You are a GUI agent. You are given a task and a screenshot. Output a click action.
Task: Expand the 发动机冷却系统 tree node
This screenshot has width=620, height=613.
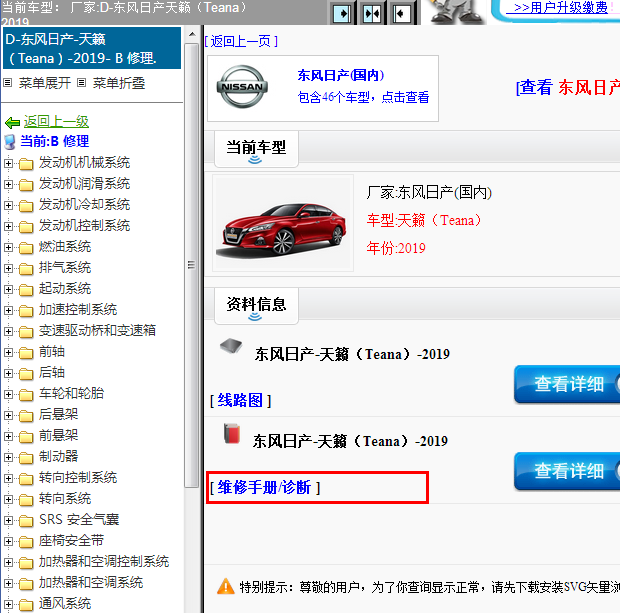8,205
